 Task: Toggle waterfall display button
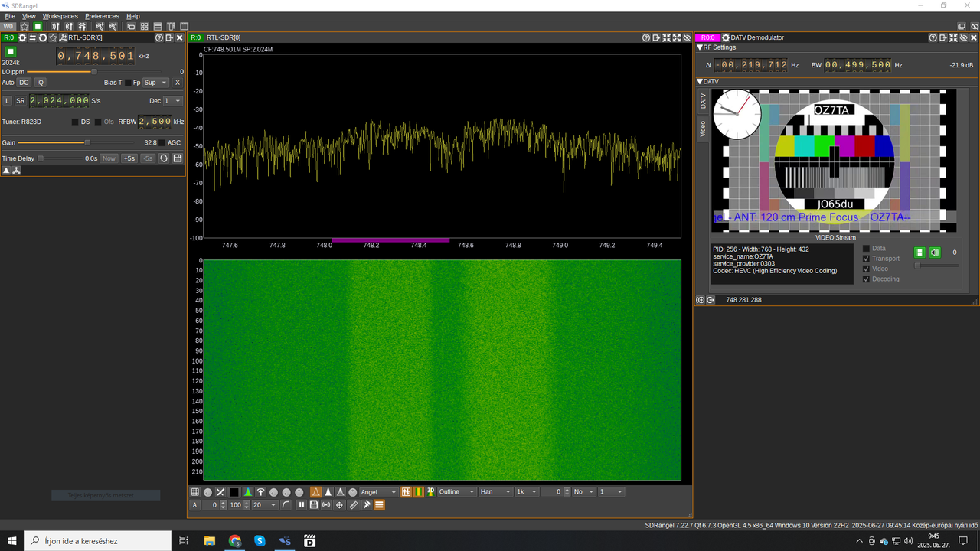click(419, 492)
